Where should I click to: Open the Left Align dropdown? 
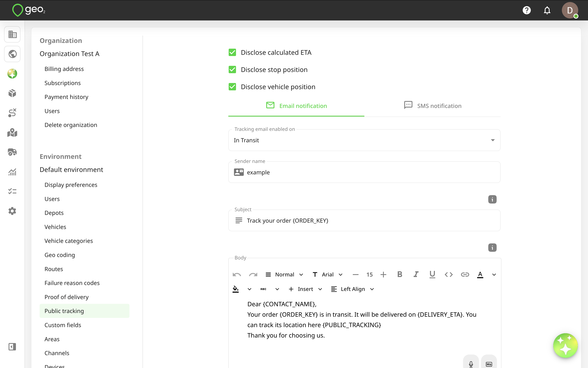click(353, 289)
